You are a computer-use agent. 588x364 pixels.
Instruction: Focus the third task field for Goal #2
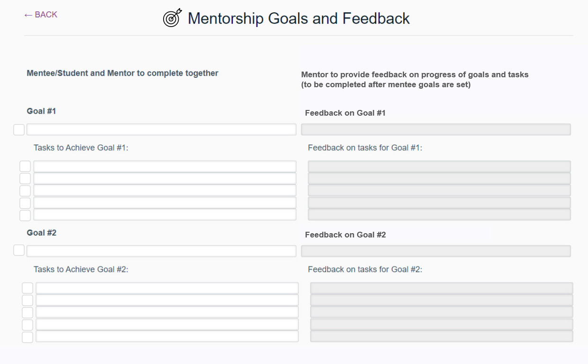point(167,312)
